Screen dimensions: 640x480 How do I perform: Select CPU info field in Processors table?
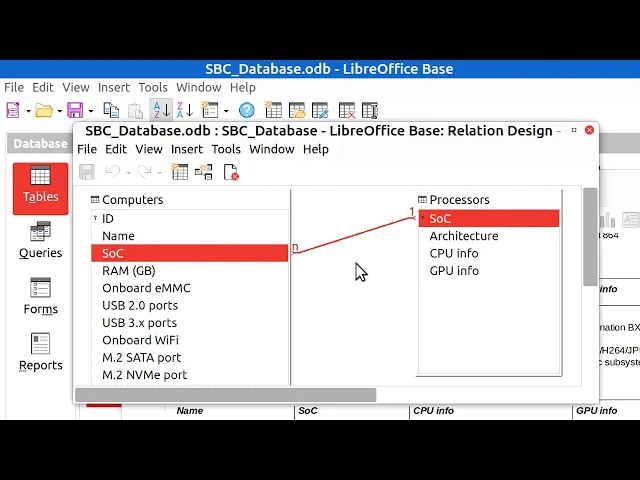pyautogui.click(x=489, y=253)
